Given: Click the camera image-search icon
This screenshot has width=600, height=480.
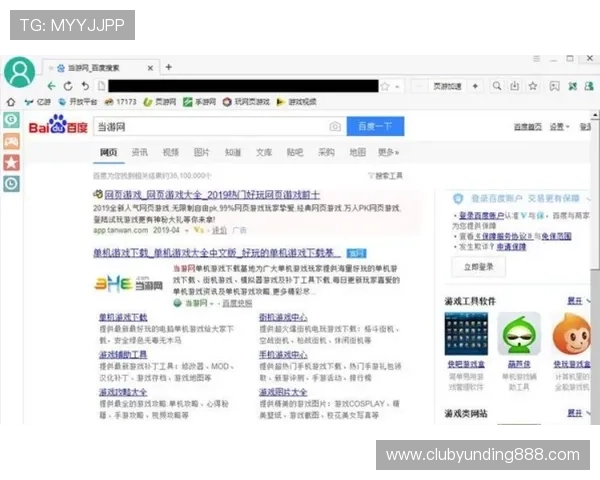Looking at the screenshot, I should 335,127.
